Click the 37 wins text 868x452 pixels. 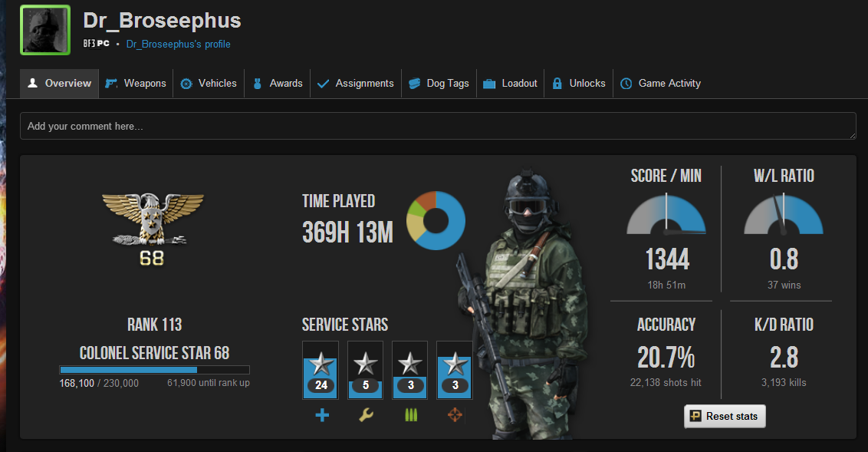[784, 285]
